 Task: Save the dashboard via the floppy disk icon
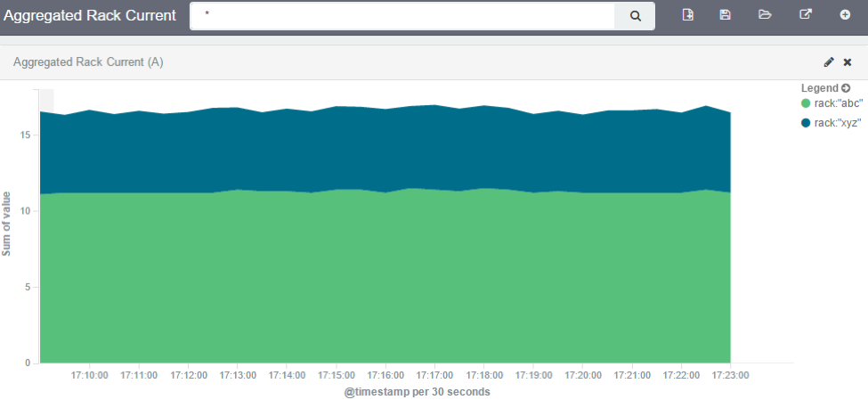(725, 15)
